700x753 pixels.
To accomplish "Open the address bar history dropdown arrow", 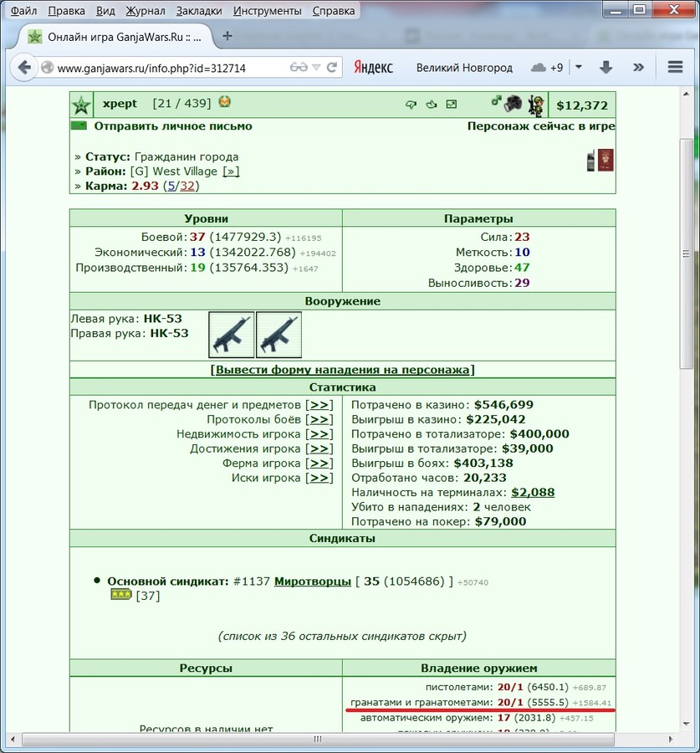I will [316, 67].
